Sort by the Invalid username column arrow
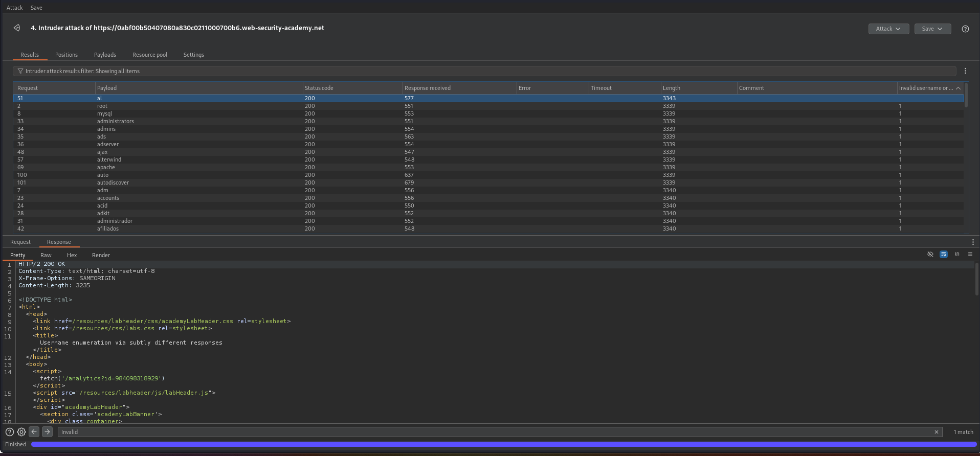 (x=958, y=88)
